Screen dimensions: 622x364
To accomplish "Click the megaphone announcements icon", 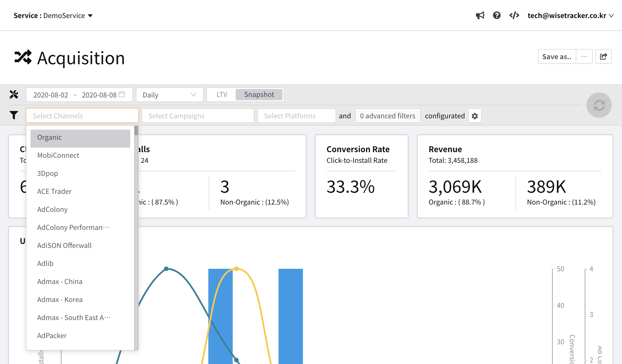I will click(480, 15).
